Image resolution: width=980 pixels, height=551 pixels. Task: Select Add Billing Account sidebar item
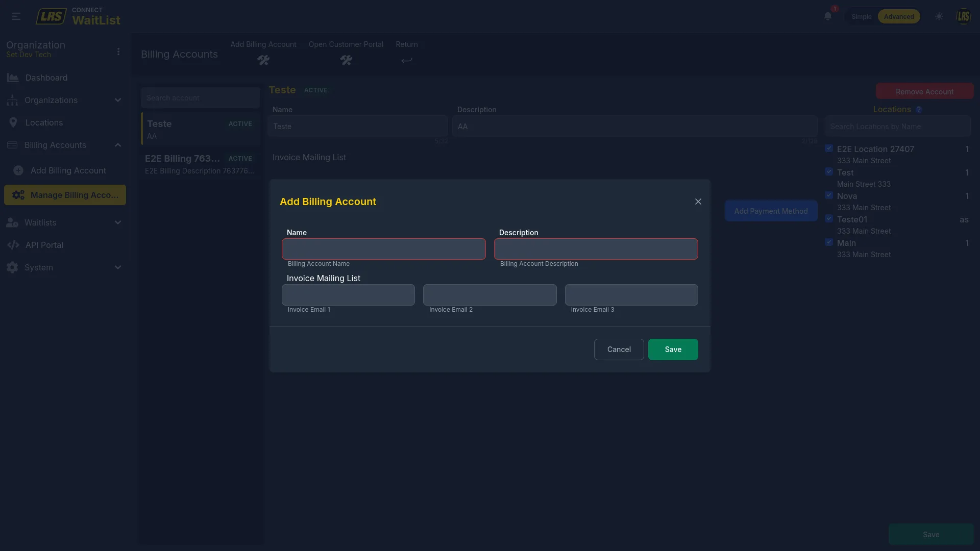click(x=65, y=170)
